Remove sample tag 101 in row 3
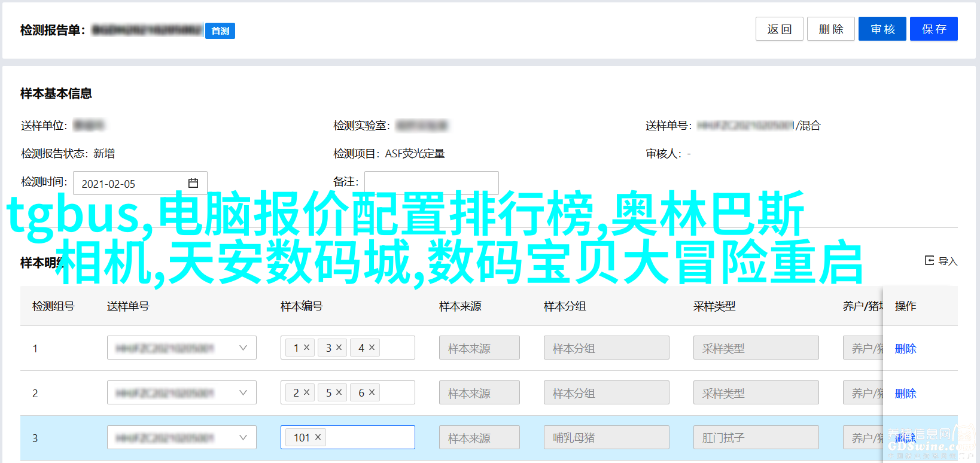 (x=318, y=437)
